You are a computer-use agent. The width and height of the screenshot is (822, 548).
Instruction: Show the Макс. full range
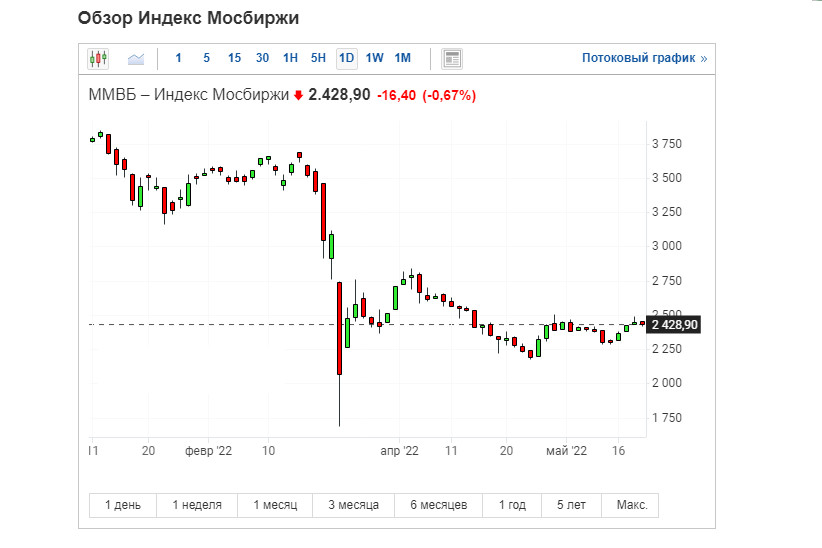(x=631, y=505)
